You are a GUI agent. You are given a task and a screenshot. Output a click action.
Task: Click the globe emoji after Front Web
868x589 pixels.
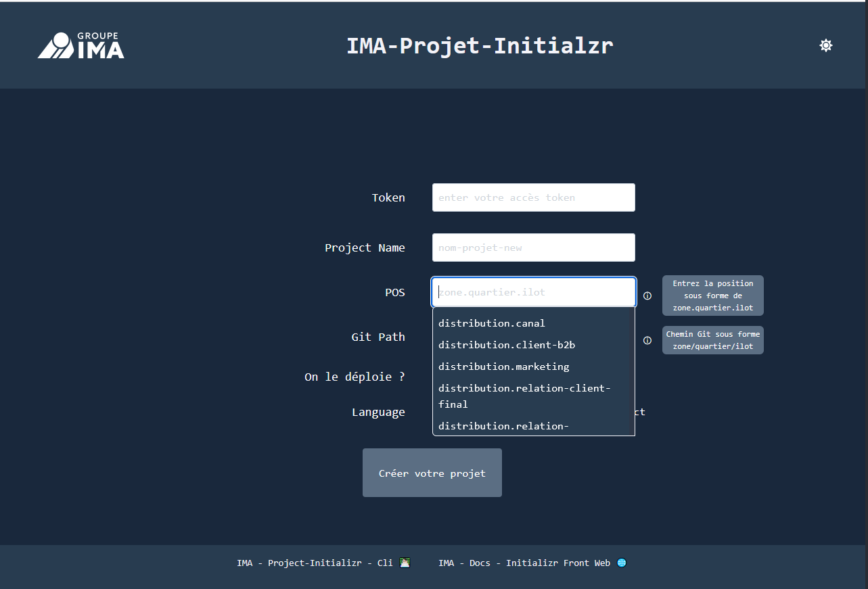coord(622,563)
